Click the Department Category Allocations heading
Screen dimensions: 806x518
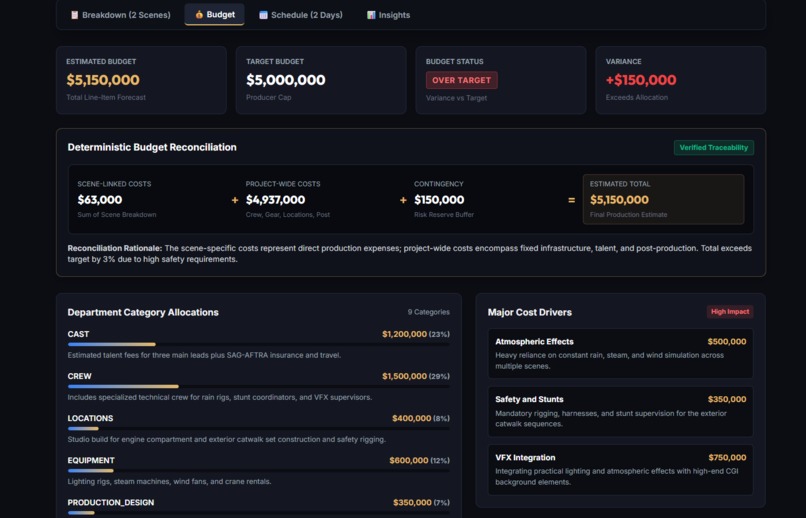tap(143, 312)
